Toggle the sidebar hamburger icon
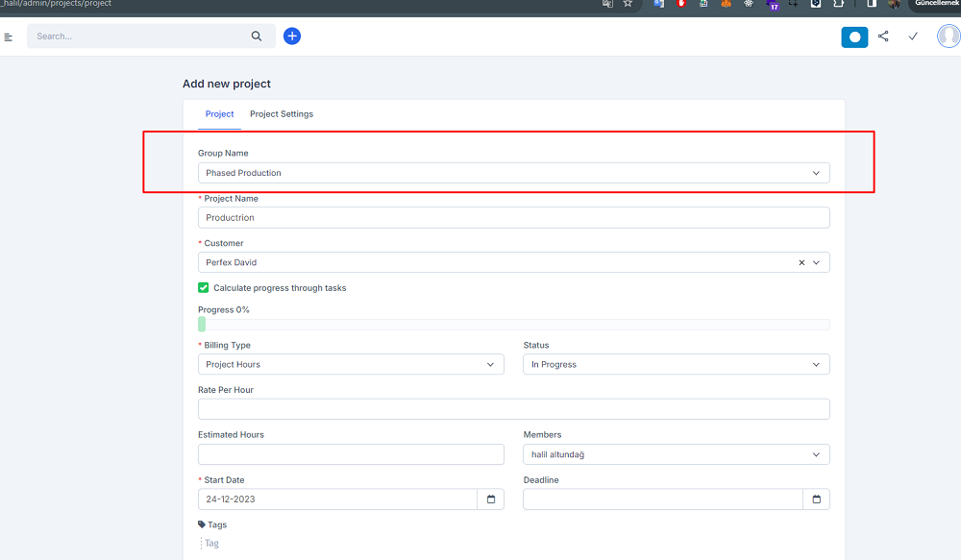The width and height of the screenshot is (961, 560). (x=9, y=37)
